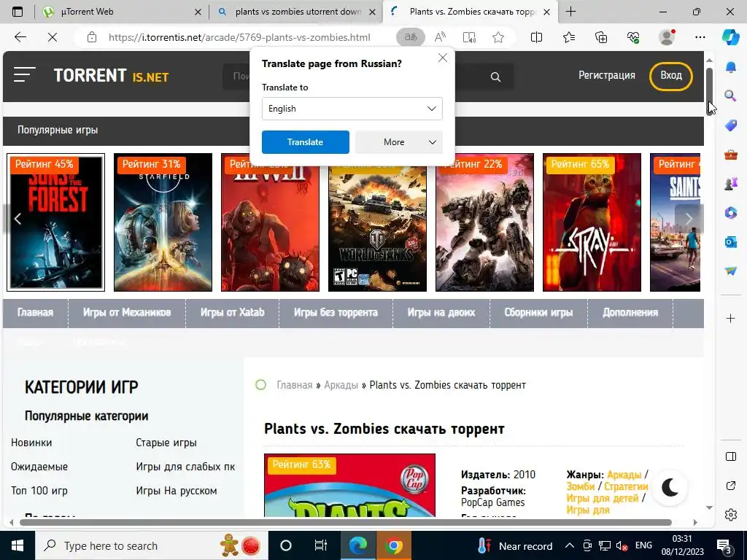Open the Игры для слабых пк link
Screen dimensions: 747x560
coord(185,467)
